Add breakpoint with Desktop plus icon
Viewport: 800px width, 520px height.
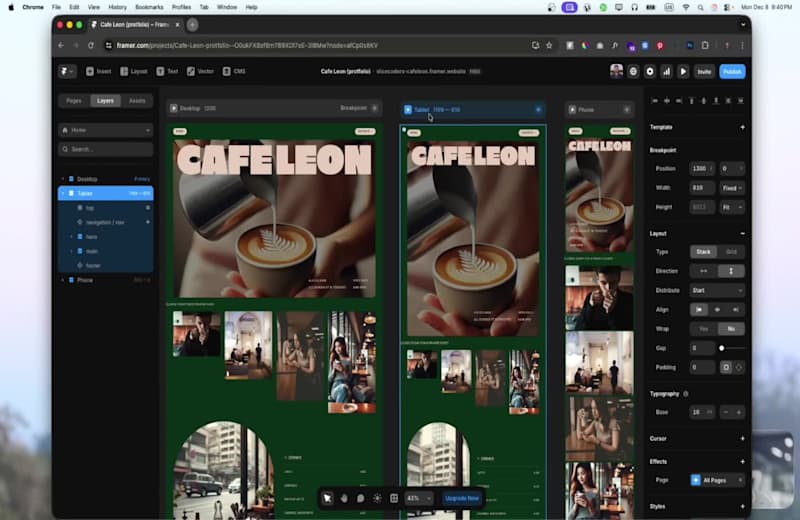coord(375,108)
